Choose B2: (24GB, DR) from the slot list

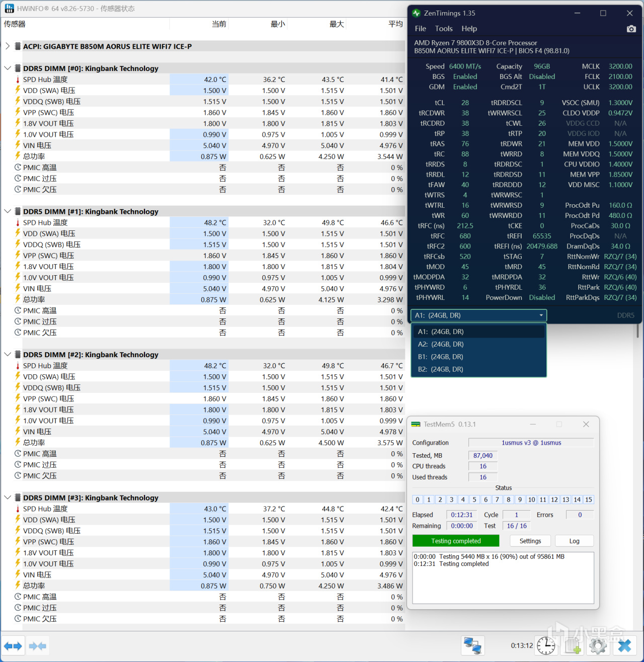pos(478,369)
